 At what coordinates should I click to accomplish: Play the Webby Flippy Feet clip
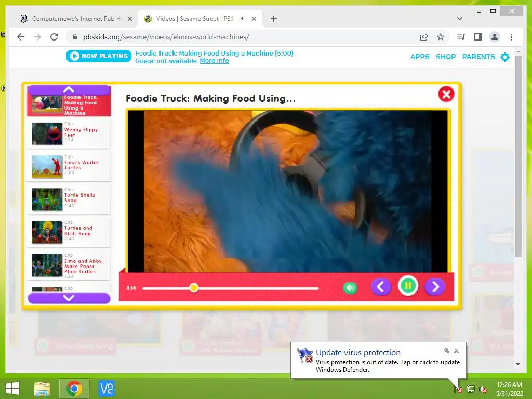coord(69,134)
